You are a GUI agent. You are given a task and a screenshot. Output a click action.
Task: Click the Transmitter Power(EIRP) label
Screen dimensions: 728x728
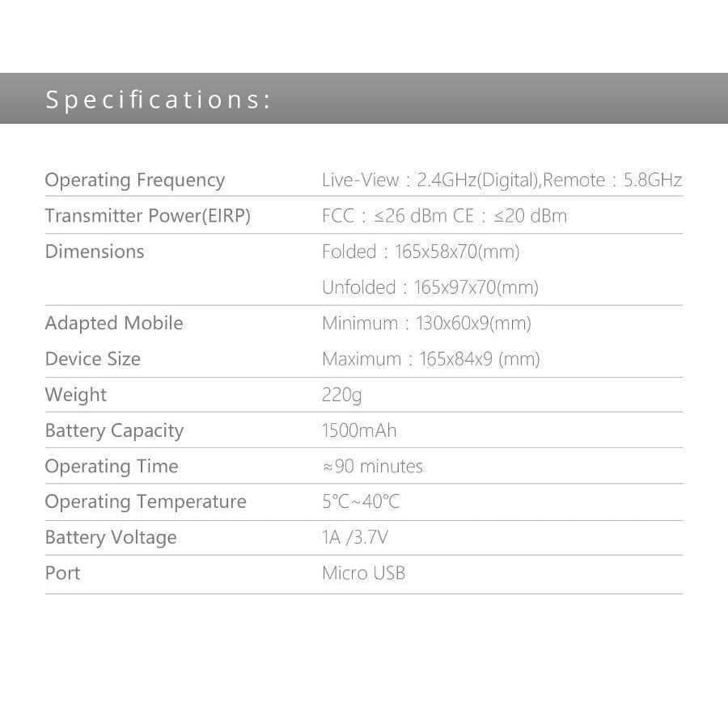[148, 216]
